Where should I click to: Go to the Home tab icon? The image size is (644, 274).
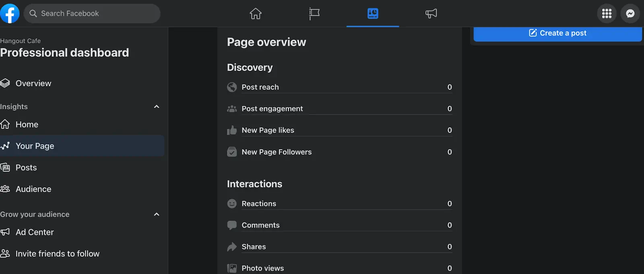coord(256,13)
